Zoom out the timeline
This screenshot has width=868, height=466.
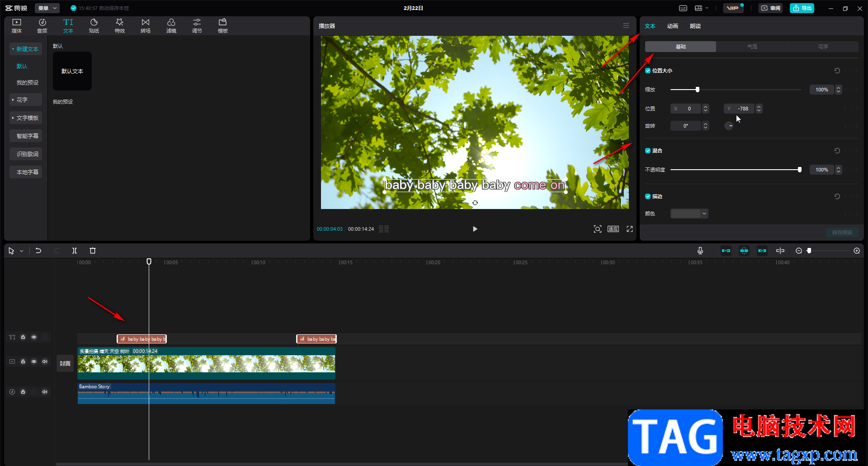click(799, 251)
